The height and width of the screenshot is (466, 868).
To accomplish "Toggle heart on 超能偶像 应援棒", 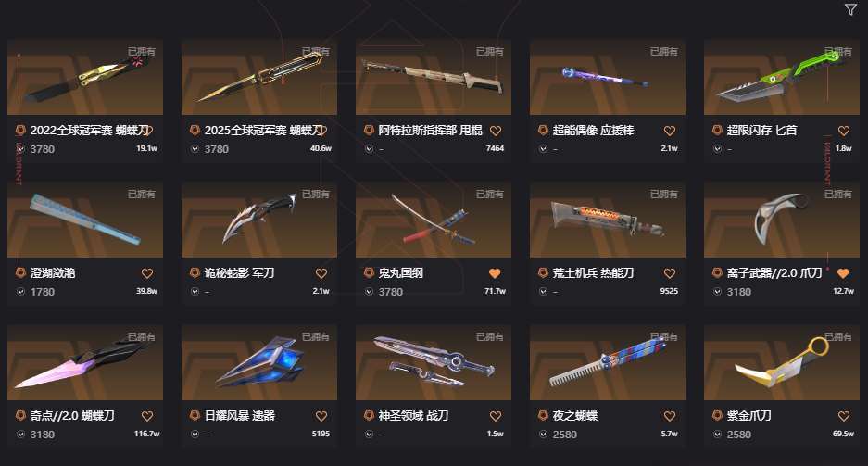I will tap(669, 131).
